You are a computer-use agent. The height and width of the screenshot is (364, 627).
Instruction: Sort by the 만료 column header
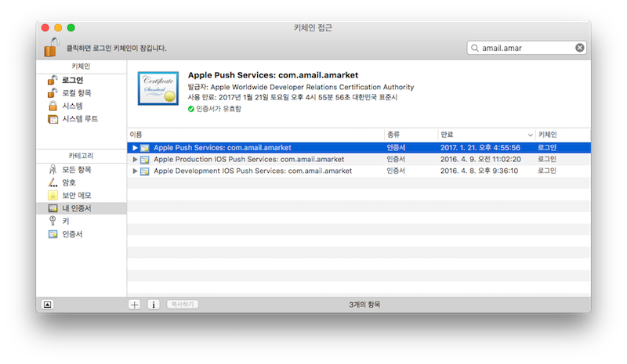coord(487,135)
